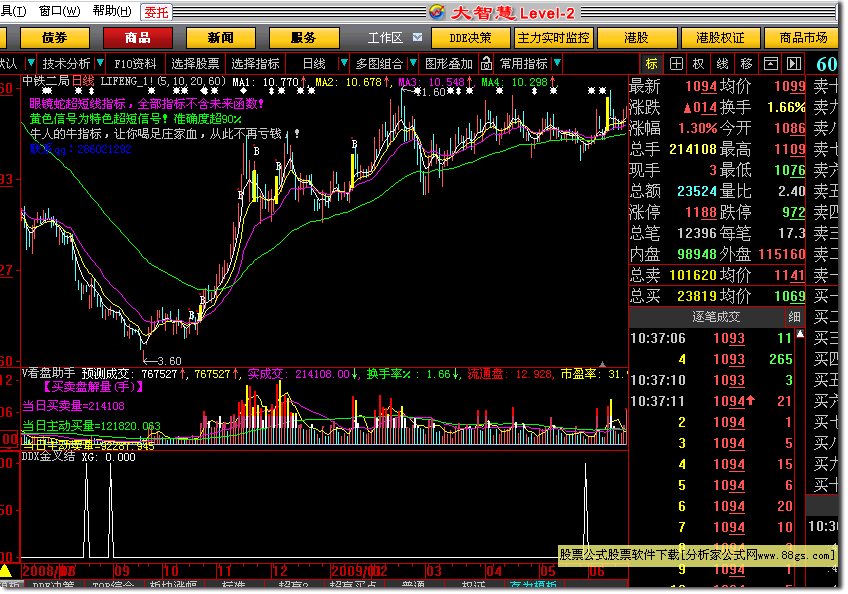Click the 多图组合 toolbar item
The height and width of the screenshot is (594, 848).
point(379,64)
